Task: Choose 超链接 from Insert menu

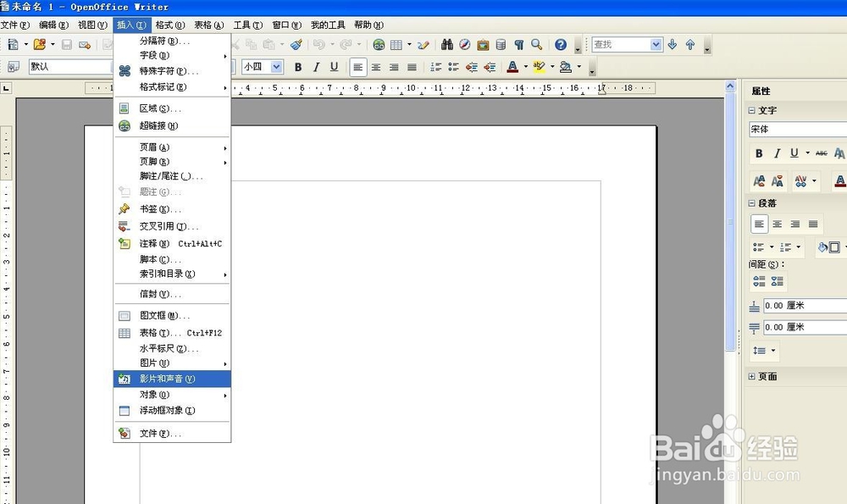Action: point(172,125)
